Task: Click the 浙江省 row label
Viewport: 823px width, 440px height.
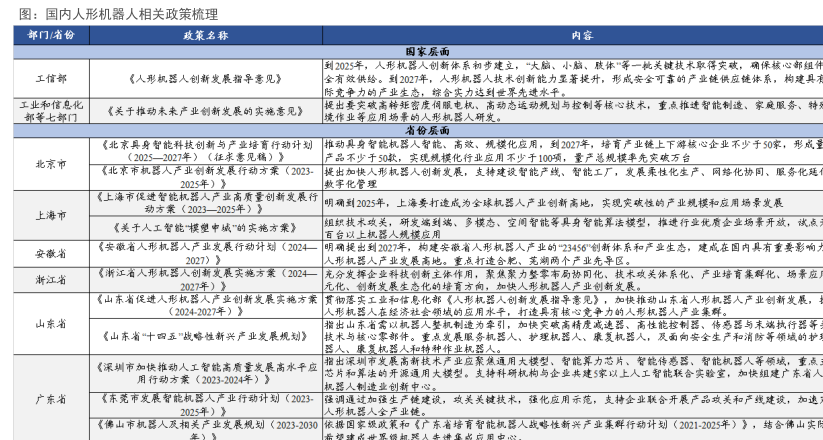Action: pos(51,280)
